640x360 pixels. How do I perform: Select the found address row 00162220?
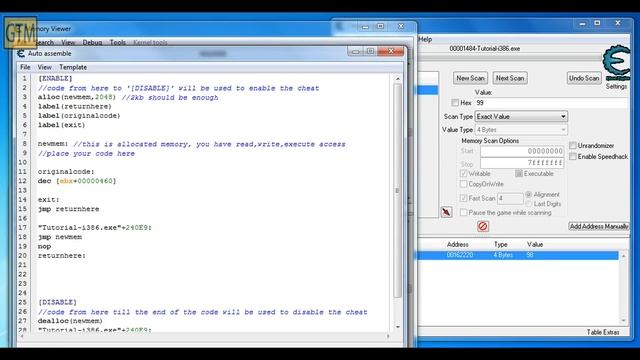(518, 255)
